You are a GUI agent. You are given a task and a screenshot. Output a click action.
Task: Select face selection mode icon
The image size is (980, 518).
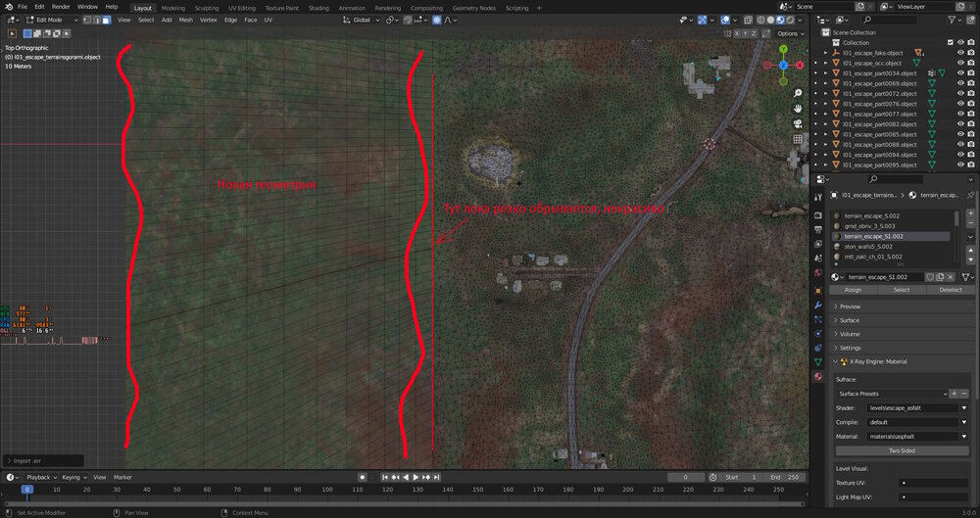click(106, 20)
